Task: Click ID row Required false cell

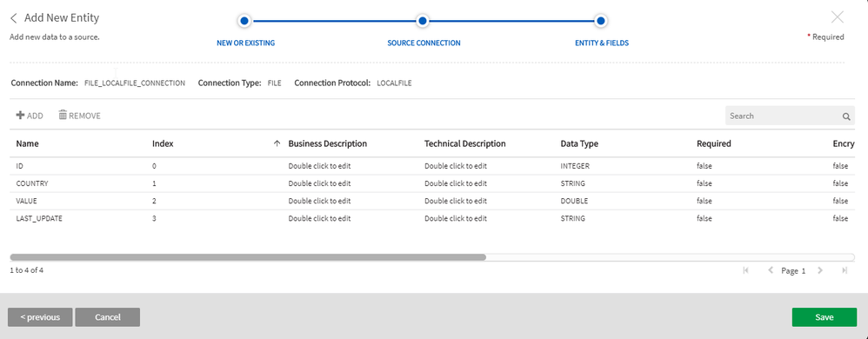Action: (704, 166)
